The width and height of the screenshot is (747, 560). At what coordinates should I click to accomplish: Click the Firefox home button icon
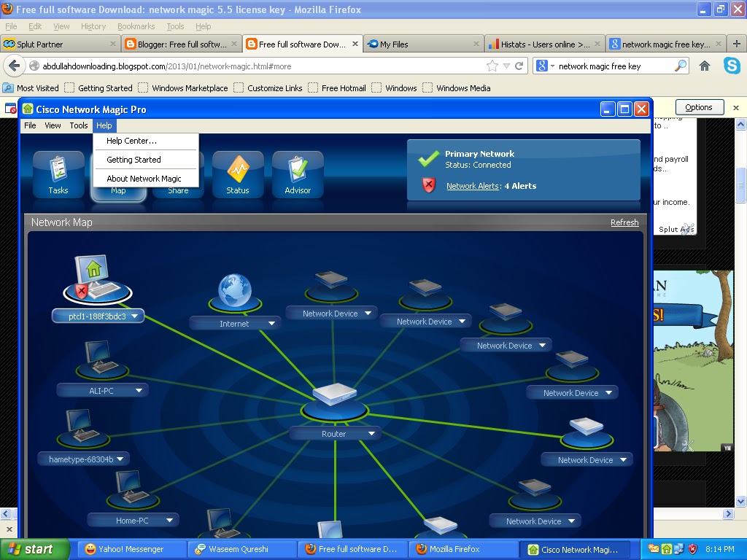pos(705,66)
